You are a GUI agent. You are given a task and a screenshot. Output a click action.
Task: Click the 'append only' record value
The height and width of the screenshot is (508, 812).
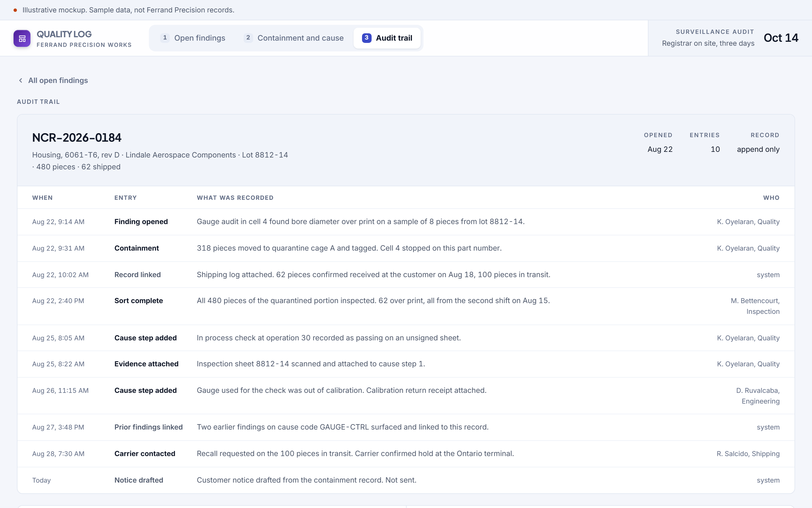(x=758, y=149)
